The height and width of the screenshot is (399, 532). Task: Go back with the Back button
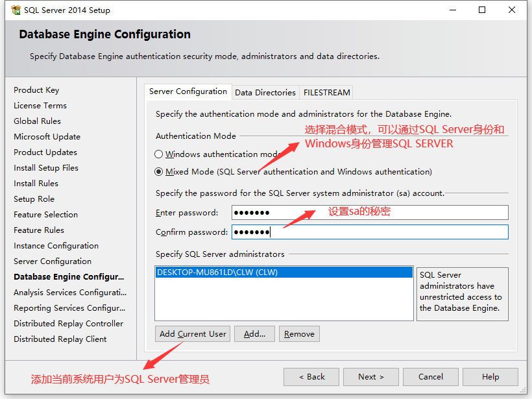(311, 377)
